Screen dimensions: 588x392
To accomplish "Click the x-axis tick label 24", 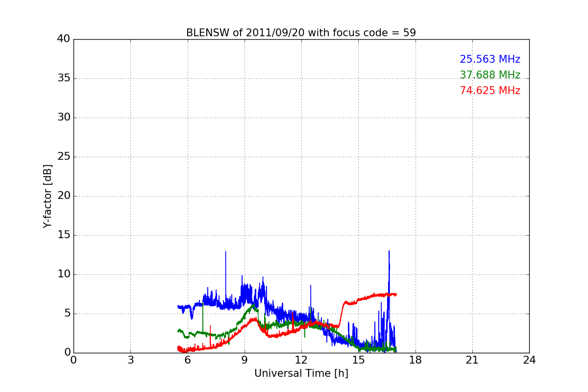I will [x=529, y=360].
